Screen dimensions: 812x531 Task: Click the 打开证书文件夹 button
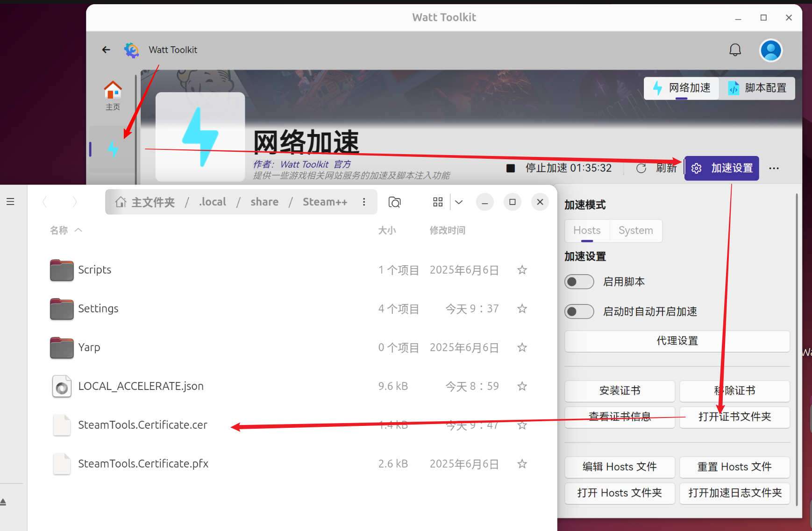click(734, 417)
